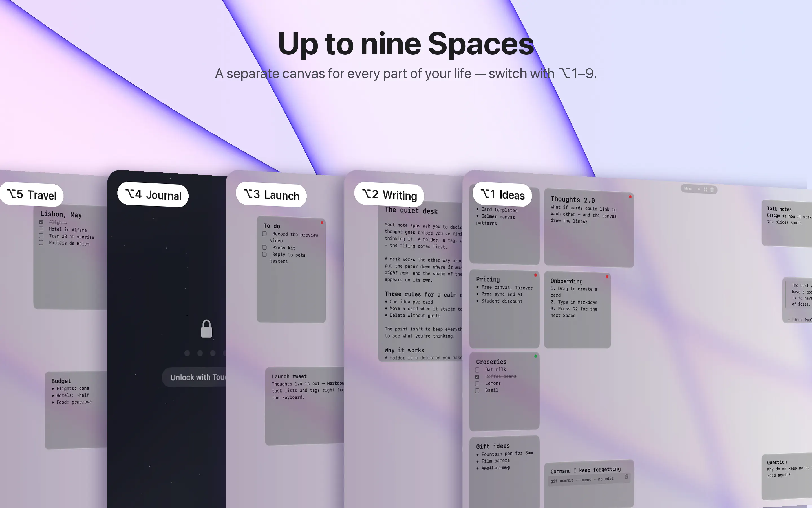
Task: Check the Basil checkbox in Groceries
Action: click(x=477, y=391)
